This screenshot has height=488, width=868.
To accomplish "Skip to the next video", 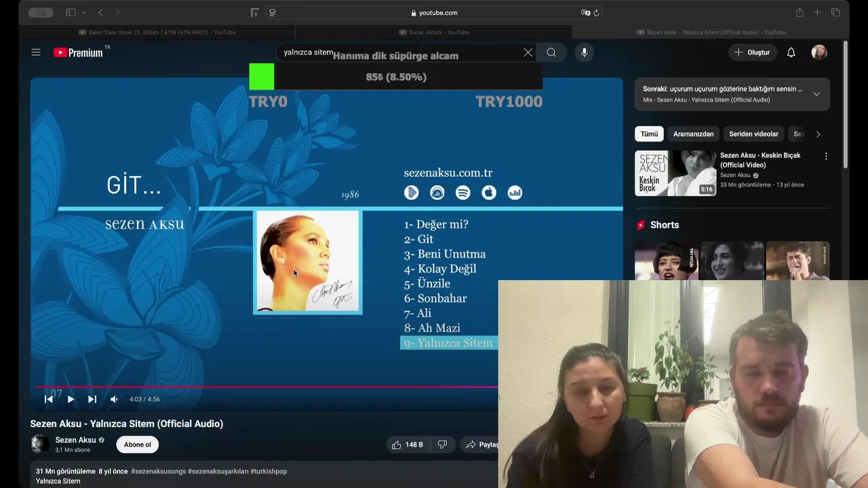I will [92, 399].
